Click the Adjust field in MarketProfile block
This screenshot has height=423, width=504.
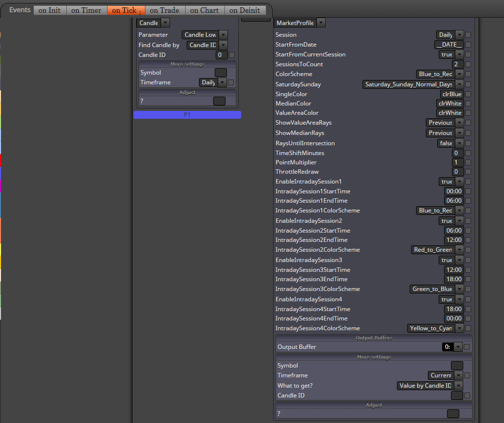[x=453, y=414]
